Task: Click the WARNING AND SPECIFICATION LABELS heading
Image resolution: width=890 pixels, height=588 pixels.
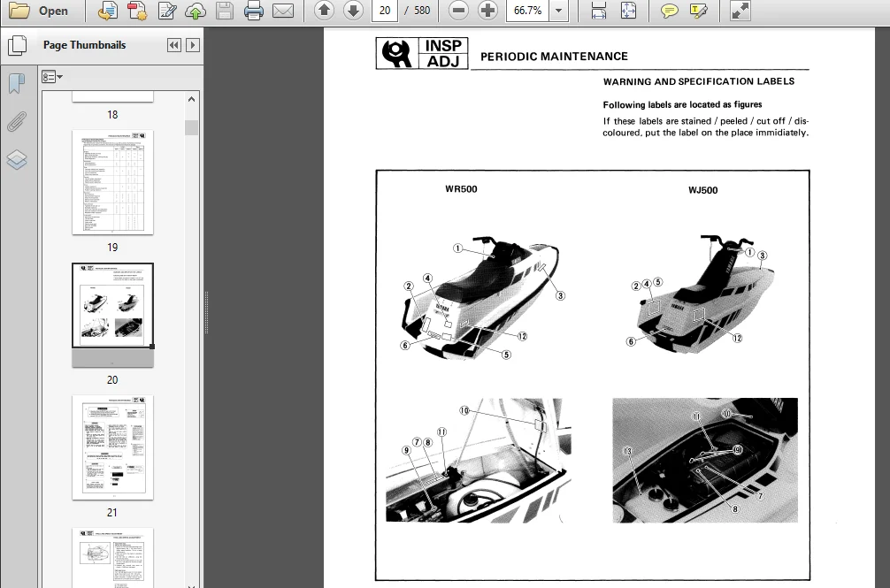Action: [x=699, y=81]
